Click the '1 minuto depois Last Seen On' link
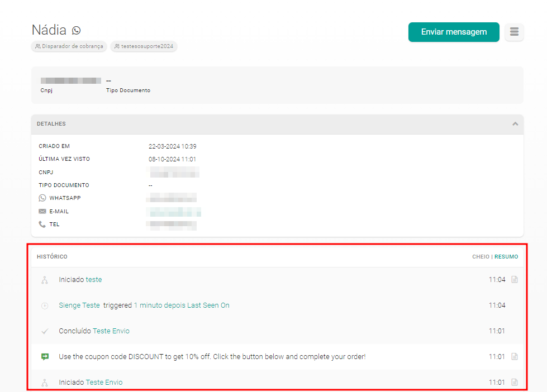547x392 pixels. [182, 305]
